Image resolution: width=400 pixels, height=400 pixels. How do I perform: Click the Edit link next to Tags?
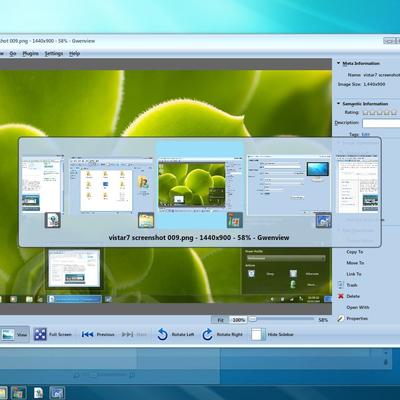(x=365, y=134)
